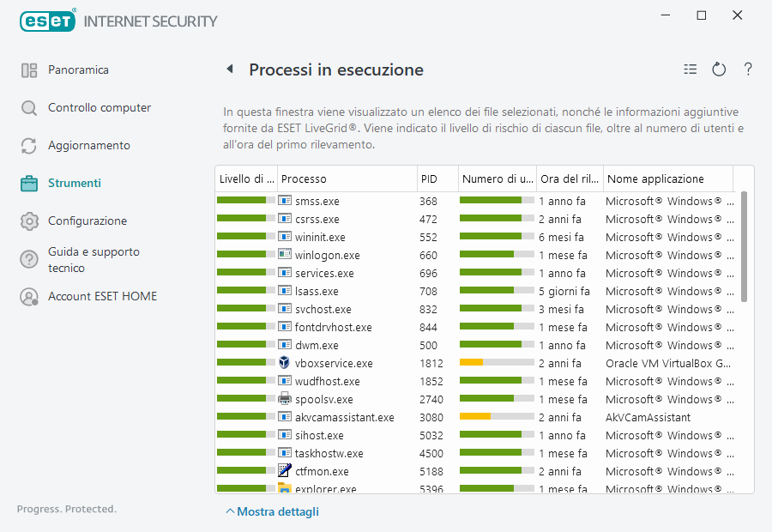The height and width of the screenshot is (532, 772).
Task: Open the list view options icon
Action: [691, 70]
